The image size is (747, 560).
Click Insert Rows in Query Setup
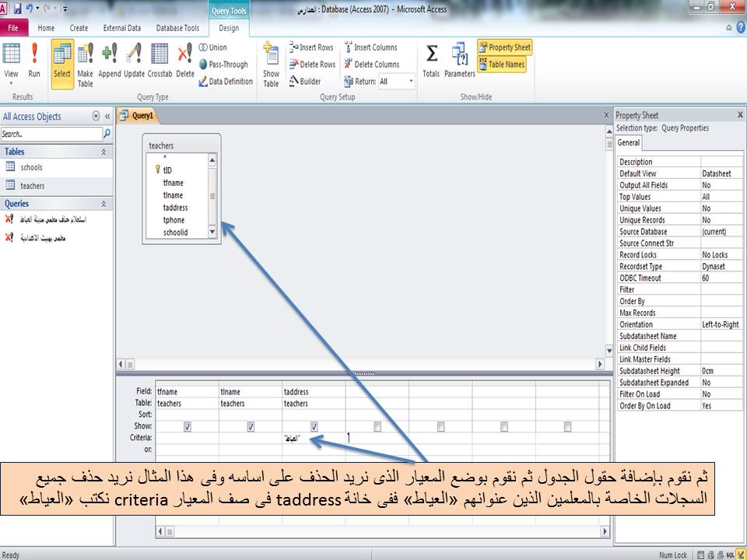311,47
